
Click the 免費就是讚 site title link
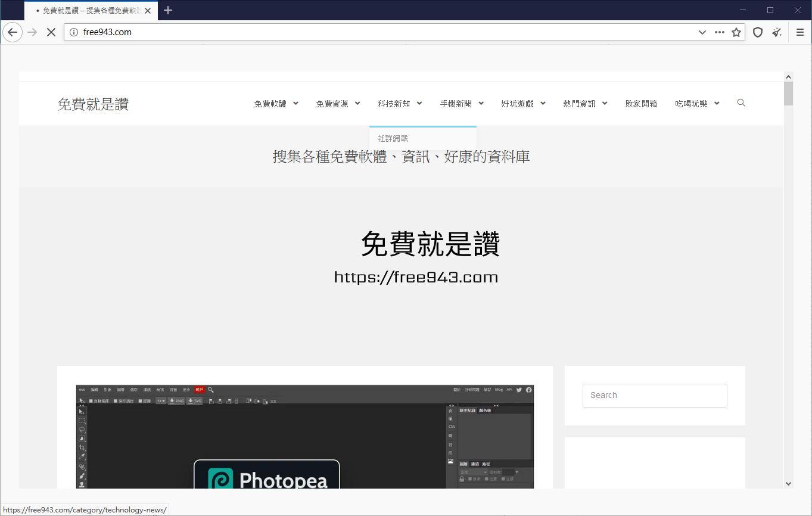coord(93,104)
